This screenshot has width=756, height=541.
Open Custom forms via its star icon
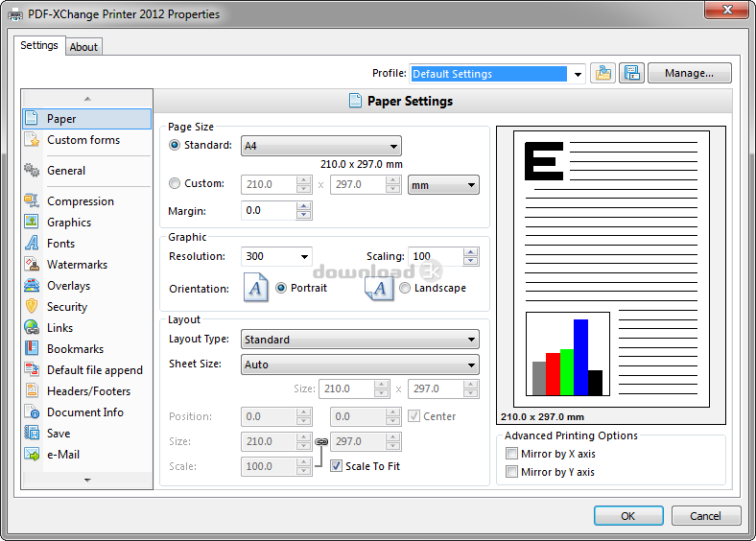point(32,140)
